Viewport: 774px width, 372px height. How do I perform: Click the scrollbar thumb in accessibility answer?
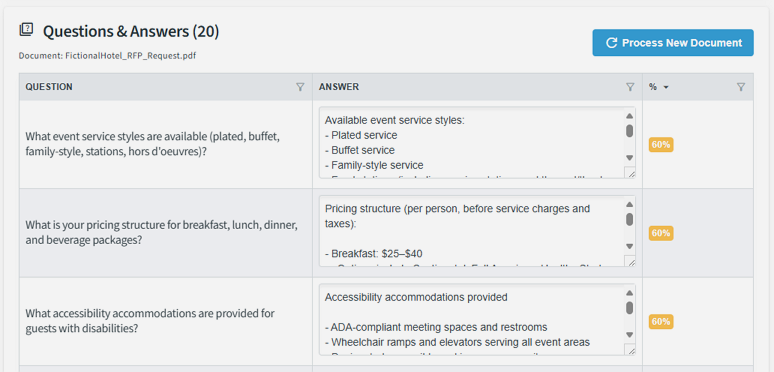tap(629, 307)
